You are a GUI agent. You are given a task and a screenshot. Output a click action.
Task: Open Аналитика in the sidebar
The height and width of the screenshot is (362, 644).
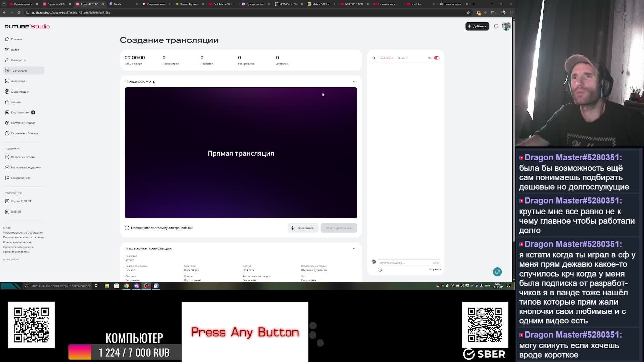click(x=18, y=81)
